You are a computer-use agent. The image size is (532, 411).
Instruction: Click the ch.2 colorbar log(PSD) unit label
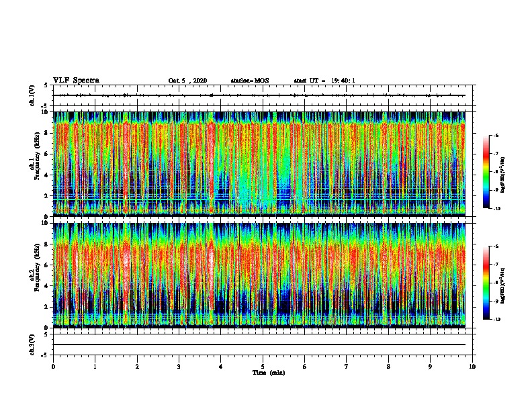coord(503,285)
